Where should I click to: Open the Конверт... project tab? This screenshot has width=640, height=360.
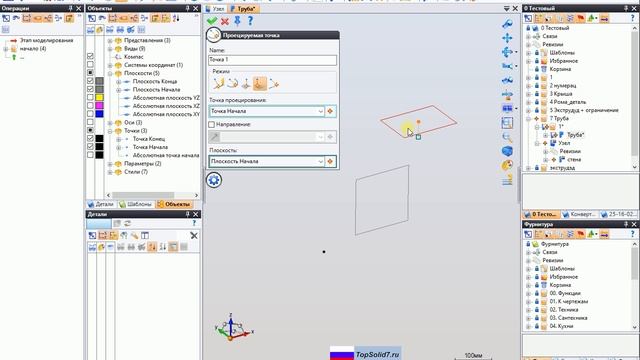pos(579,214)
